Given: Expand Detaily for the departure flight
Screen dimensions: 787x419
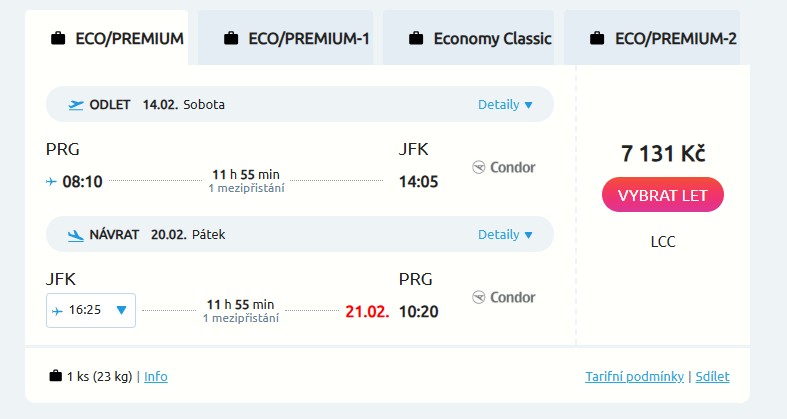Looking at the screenshot, I should [505, 104].
